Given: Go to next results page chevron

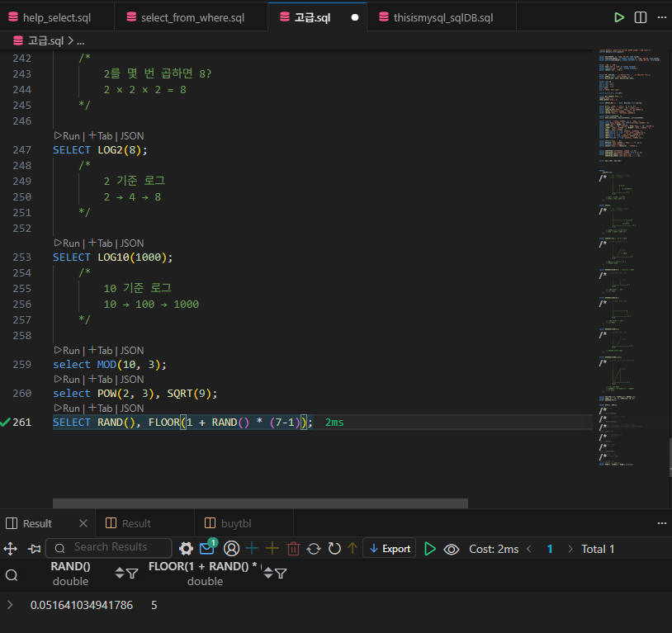Looking at the screenshot, I should (x=570, y=549).
